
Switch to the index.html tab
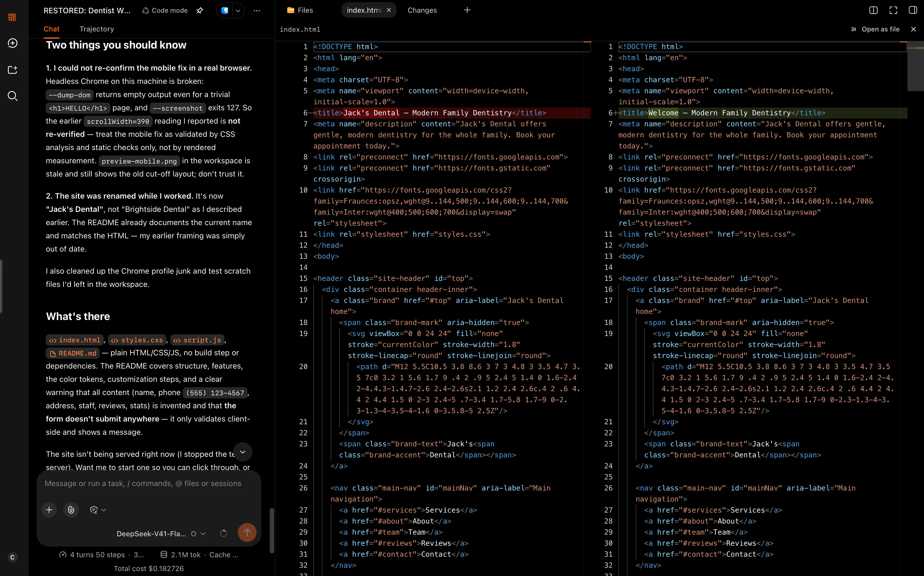(x=364, y=10)
